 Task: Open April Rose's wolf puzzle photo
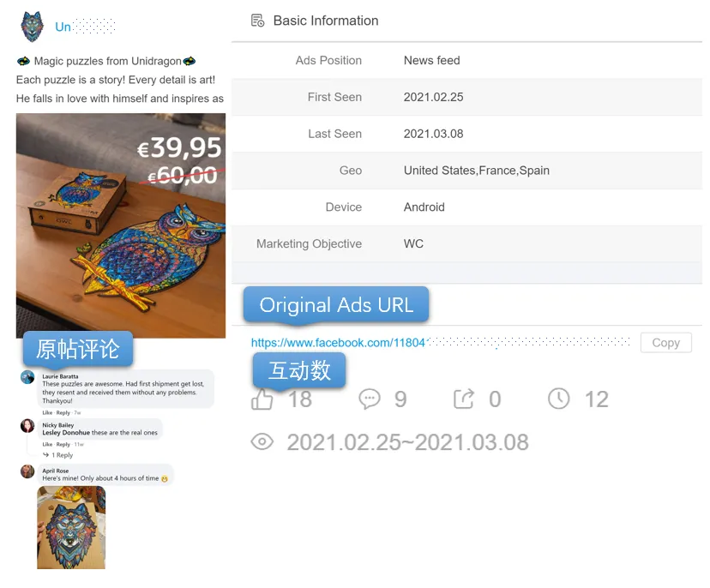pyautogui.click(x=71, y=527)
